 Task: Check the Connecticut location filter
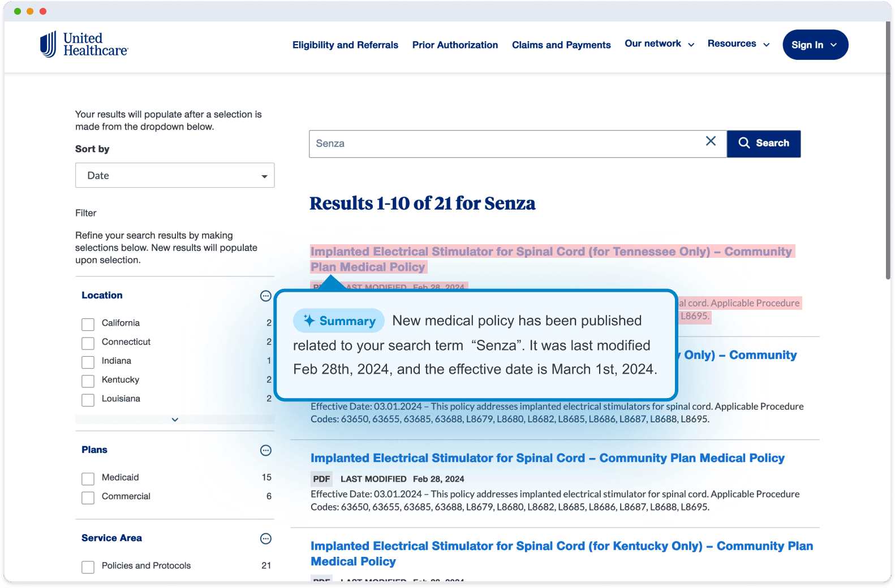(x=88, y=343)
